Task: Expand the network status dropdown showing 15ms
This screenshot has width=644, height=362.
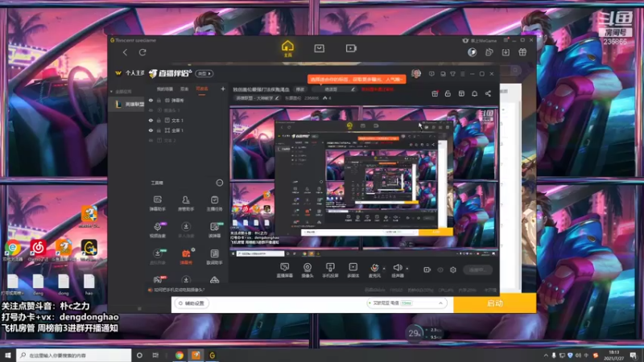Action: pos(440,303)
